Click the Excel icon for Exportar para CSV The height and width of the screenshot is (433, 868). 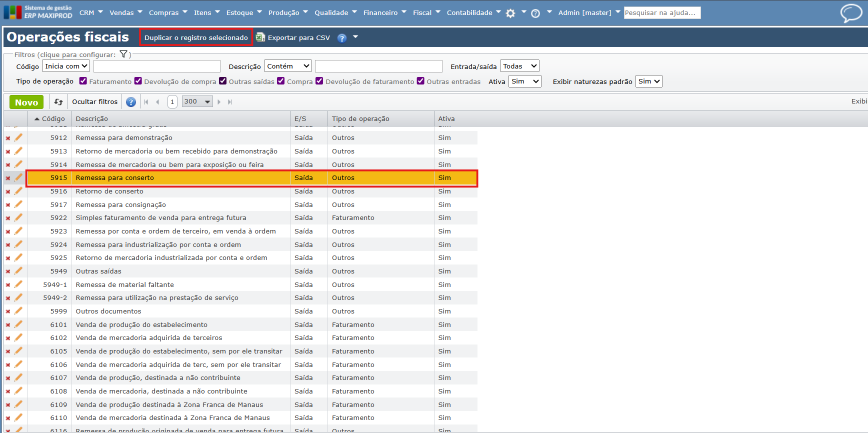(260, 37)
